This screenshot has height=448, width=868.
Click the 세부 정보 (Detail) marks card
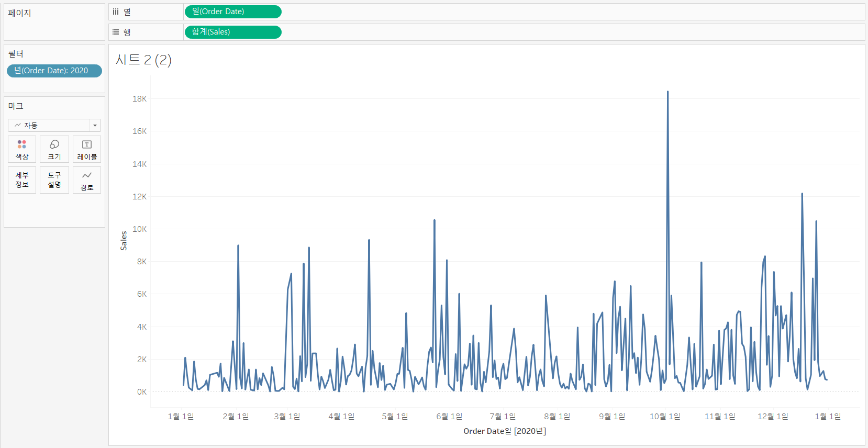pos(22,180)
